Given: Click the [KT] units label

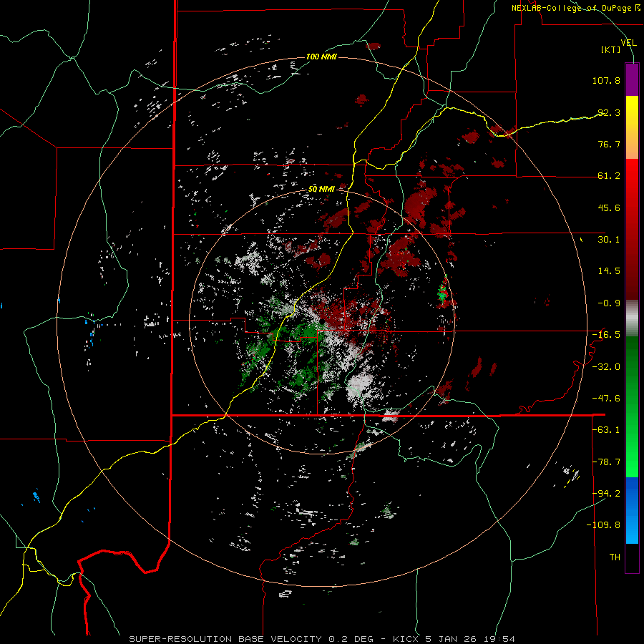Looking at the screenshot, I should [611, 49].
